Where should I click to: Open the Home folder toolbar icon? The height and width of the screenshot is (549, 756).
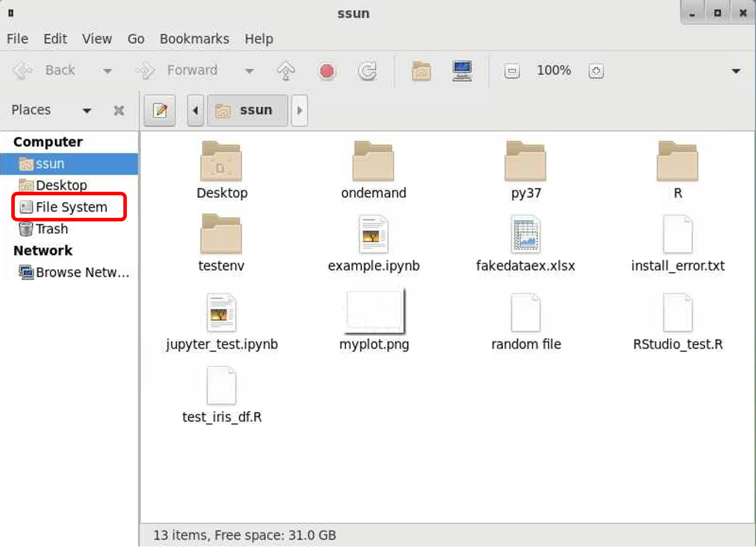(421, 71)
